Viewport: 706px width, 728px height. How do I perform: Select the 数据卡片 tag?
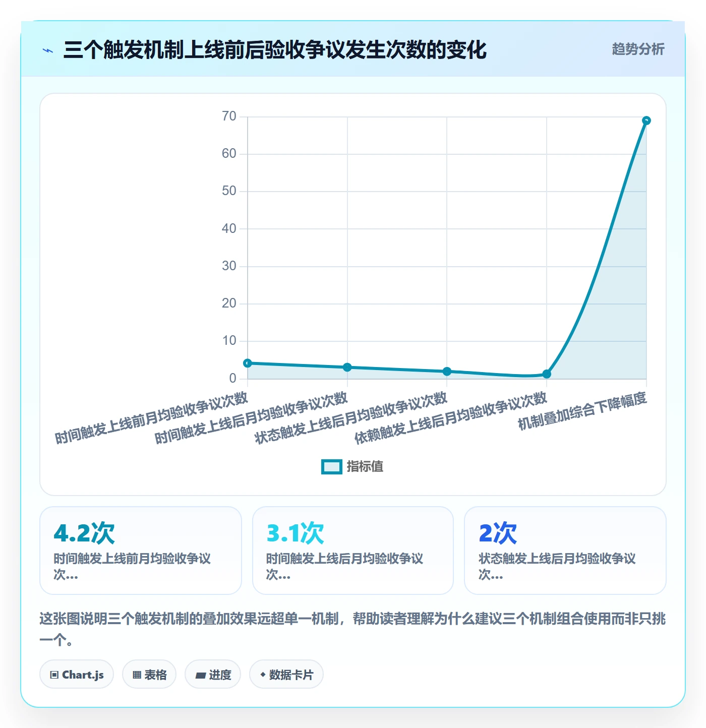286,675
